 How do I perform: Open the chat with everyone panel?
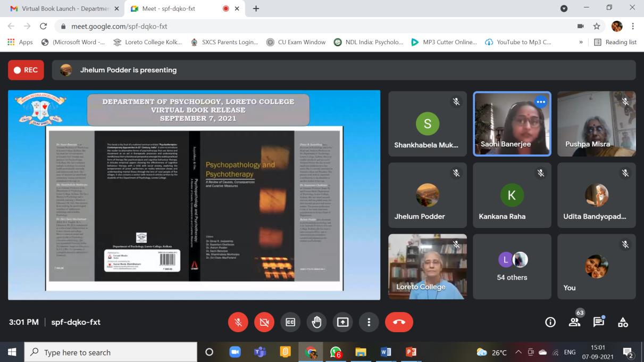click(599, 322)
